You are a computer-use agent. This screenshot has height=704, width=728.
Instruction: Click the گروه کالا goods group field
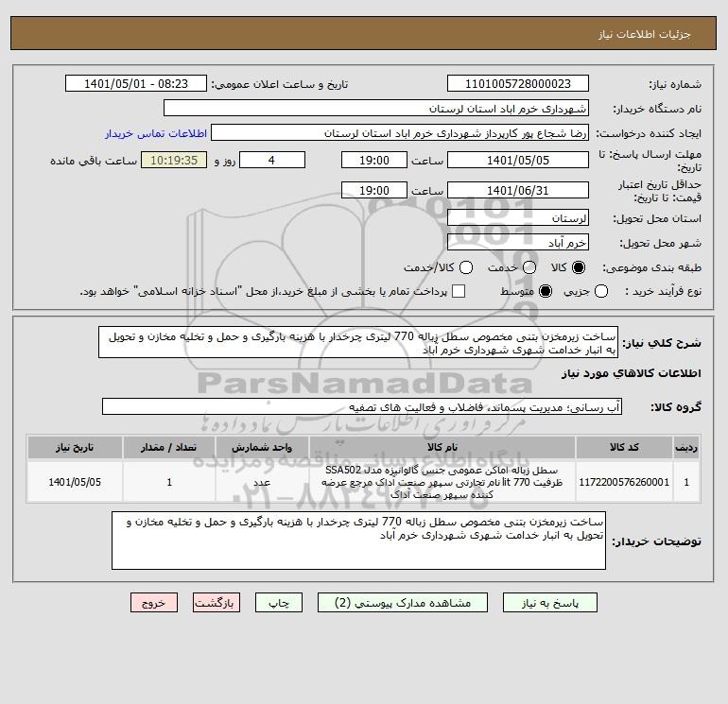[362, 406]
